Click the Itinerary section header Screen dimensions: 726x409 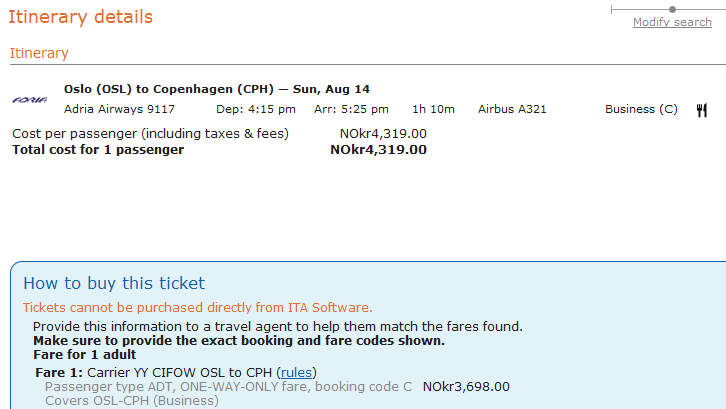(39, 53)
